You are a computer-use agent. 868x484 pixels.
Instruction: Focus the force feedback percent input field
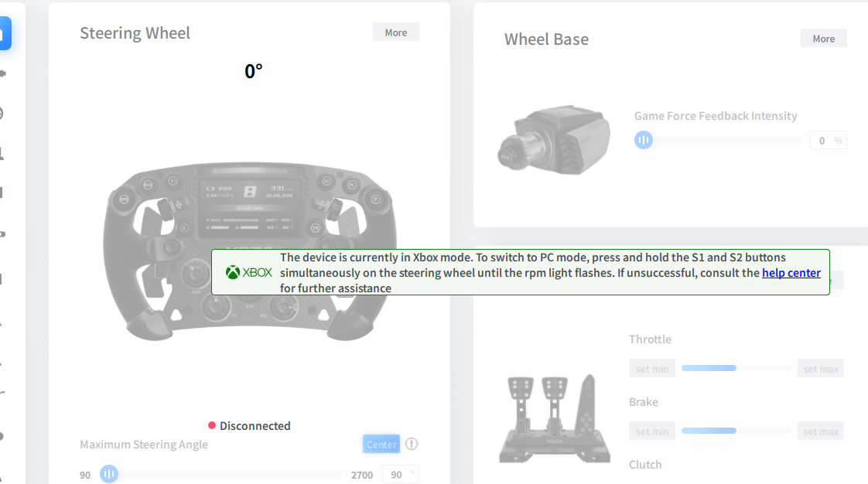tap(822, 141)
